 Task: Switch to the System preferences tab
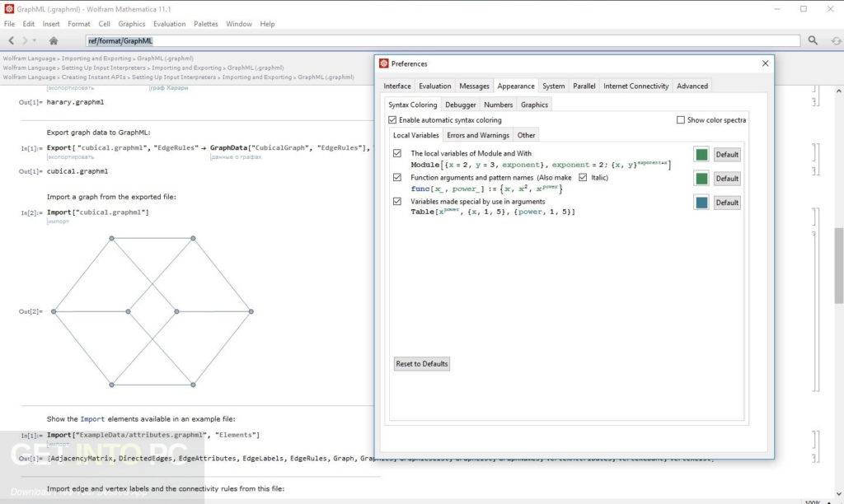coord(553,86)
